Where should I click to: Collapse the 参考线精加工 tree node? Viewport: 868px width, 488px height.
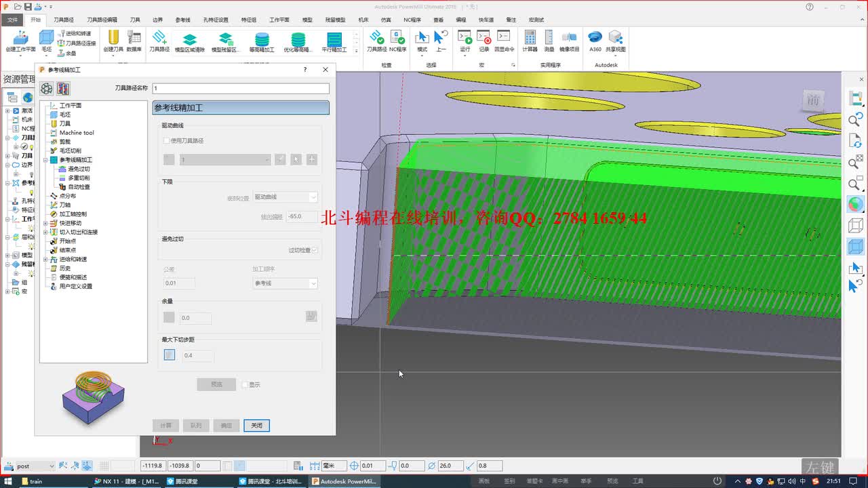click(45, 160)
